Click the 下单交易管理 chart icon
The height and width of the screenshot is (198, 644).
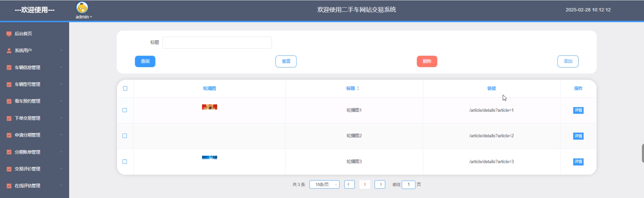(9, 118)
